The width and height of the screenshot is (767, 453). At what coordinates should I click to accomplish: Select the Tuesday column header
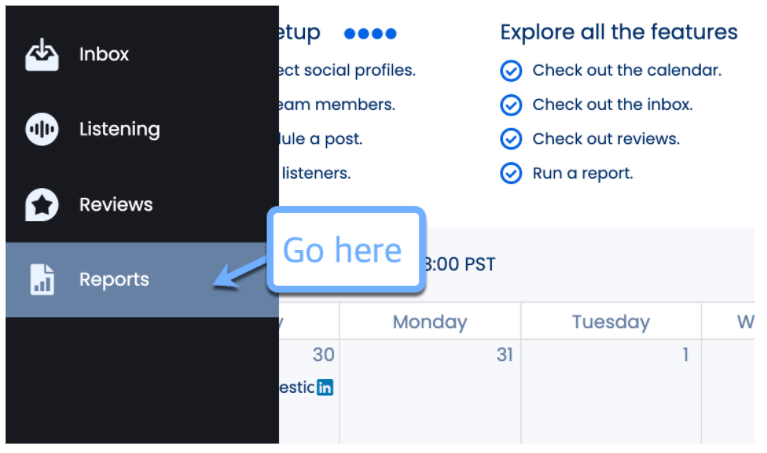(610, 321)
